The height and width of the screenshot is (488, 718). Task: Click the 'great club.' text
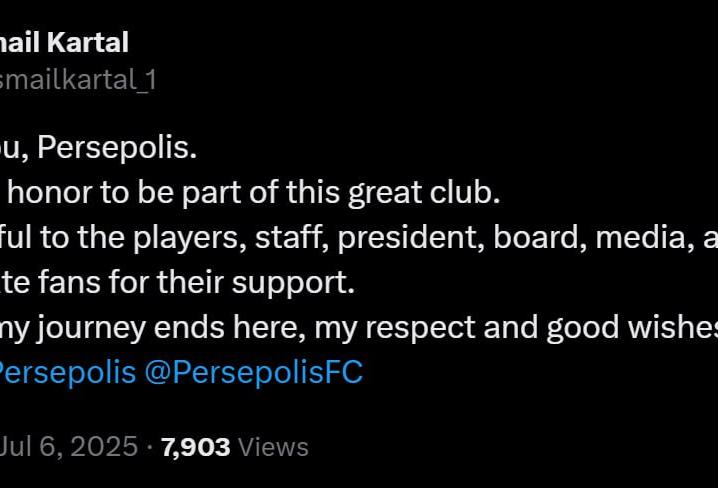pos(424,192)
